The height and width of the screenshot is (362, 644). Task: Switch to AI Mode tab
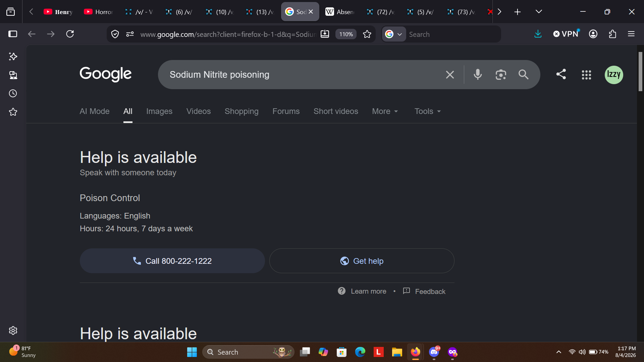click(95, 111)
